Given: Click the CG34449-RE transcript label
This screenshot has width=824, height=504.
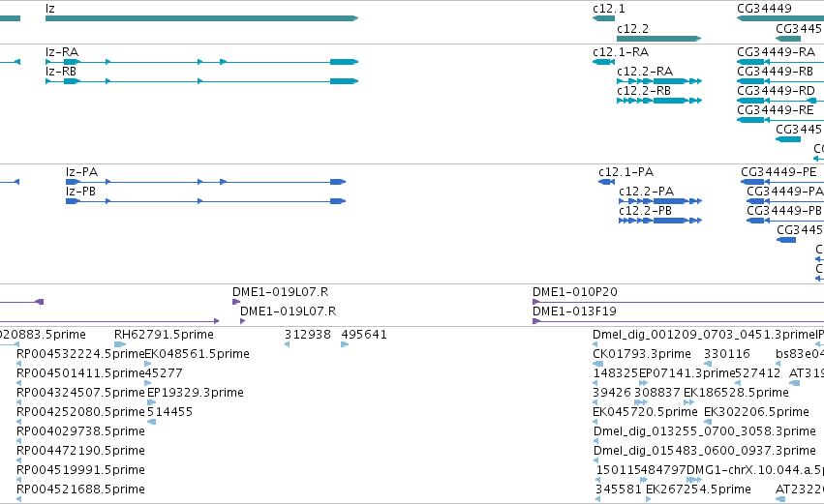Looking at the screenshot, I should (x=776, y=110).
